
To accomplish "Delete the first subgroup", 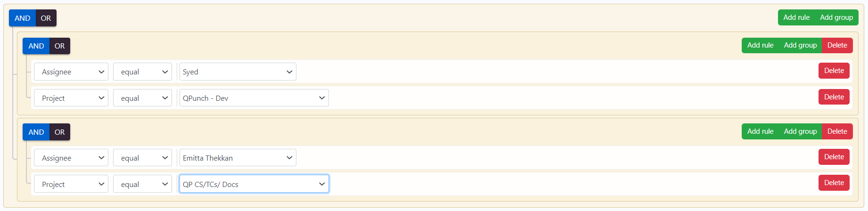I will tap(837, 45).
